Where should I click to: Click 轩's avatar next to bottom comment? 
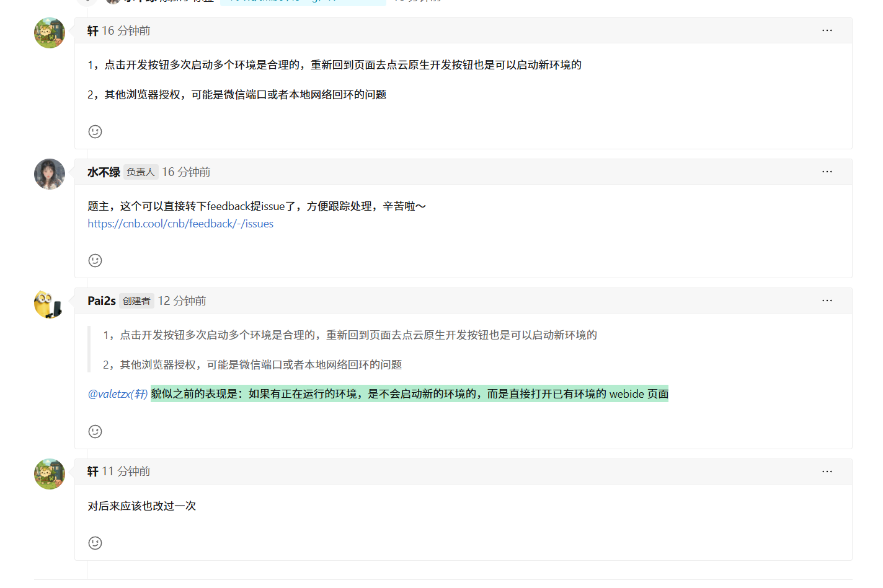[49, 474]
